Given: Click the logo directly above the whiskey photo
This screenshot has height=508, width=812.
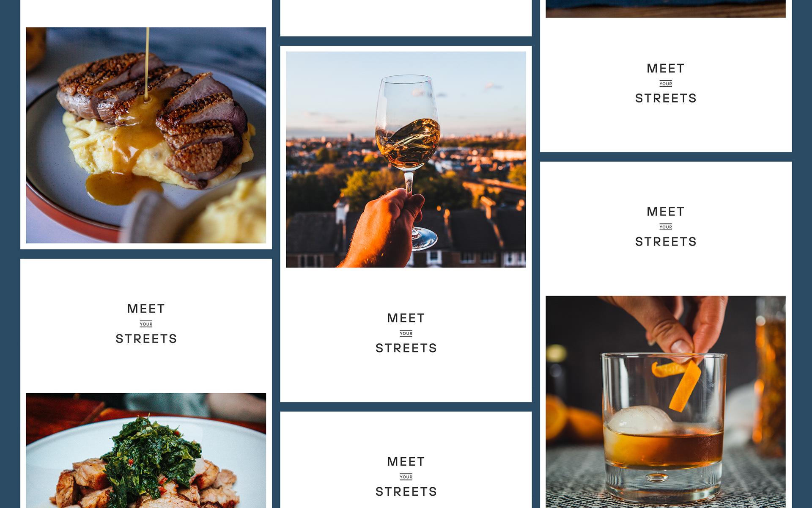Looking at the screenshot, I should [x=666, y=226].
